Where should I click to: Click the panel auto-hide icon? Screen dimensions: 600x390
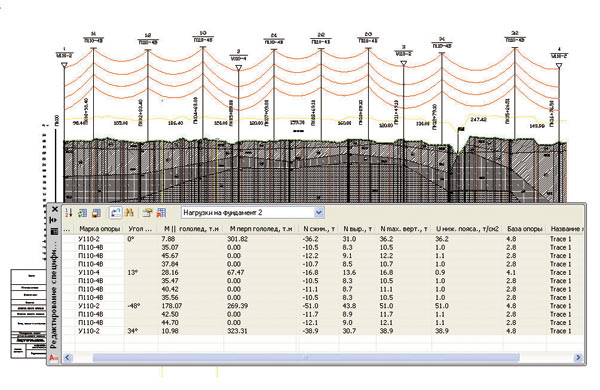[x=54, y=220]
